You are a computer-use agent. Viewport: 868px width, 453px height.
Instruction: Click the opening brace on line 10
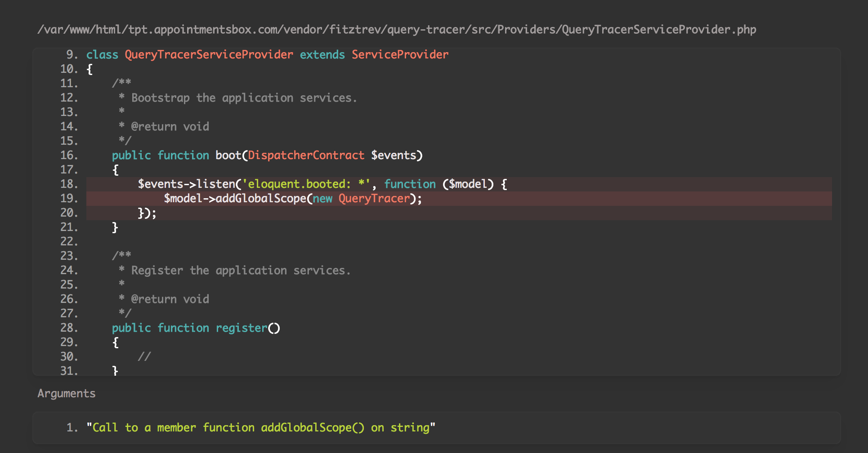point(89,69)
